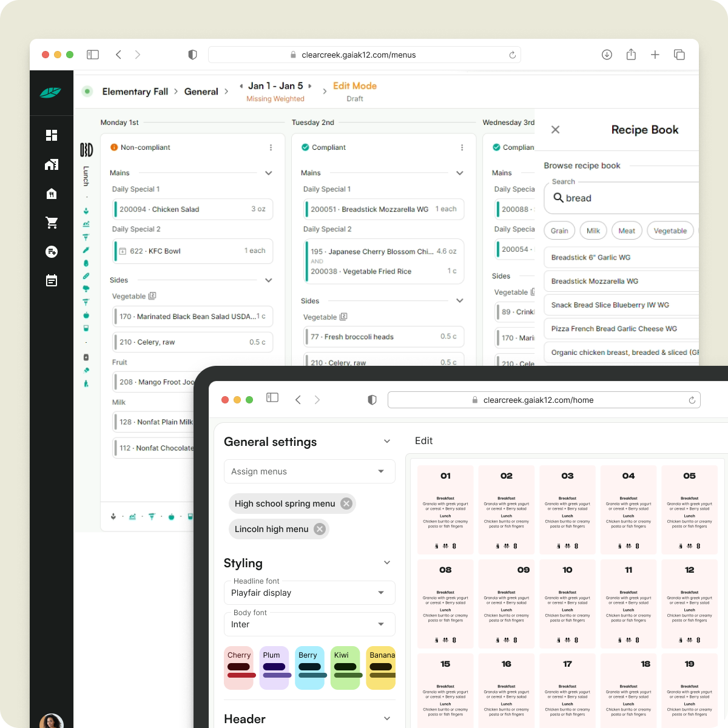Select menu template 01 thumbnail
This screenshot has height=728, width=728.
(445, 510)
